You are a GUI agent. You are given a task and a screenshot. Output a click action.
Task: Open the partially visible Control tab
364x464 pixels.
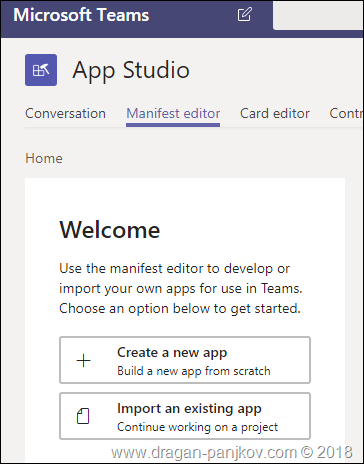click(x=346, y=113)
